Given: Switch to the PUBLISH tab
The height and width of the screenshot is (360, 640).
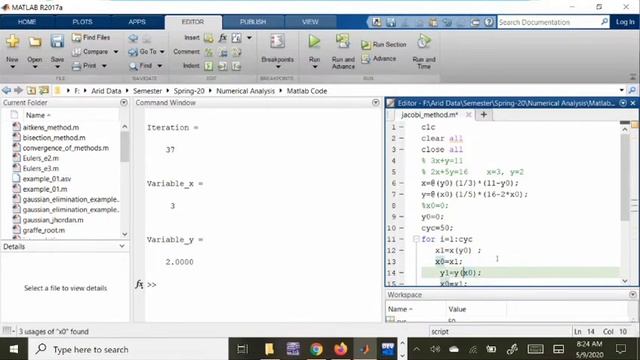Looking at the screenshot, I should tap(253, 22).
